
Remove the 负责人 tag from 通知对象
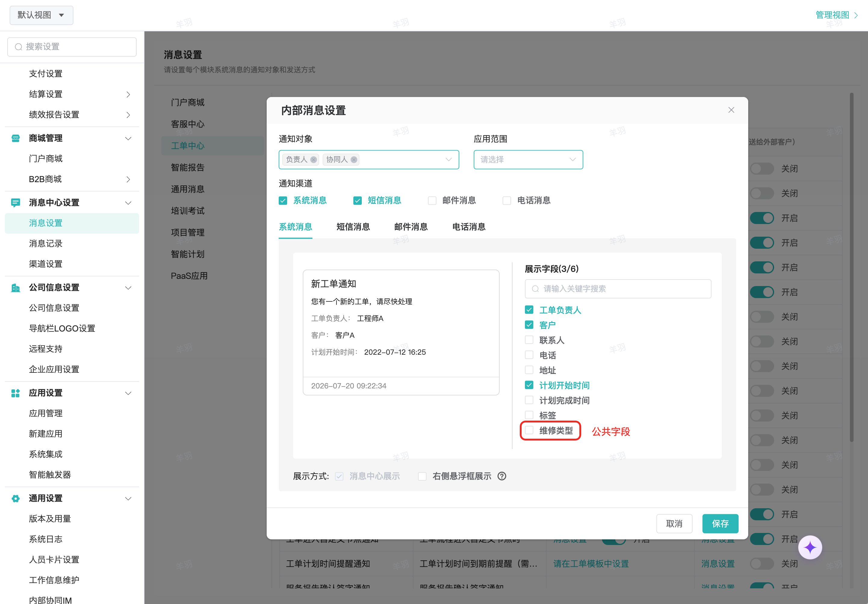tap(313, 160)
